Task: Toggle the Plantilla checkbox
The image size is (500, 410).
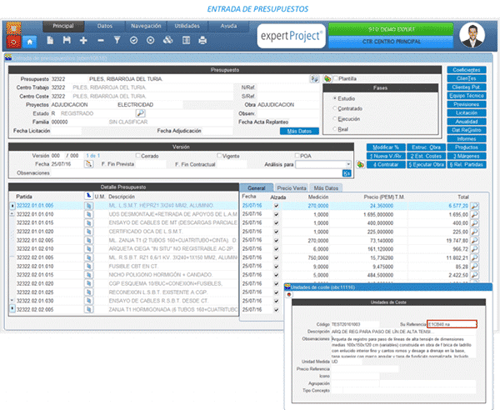Action: [x=336, y=78]
